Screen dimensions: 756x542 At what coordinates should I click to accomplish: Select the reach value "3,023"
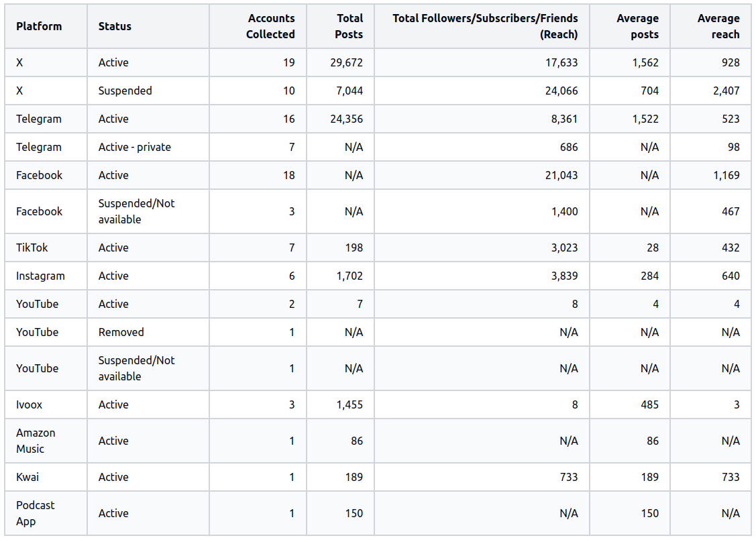pos(565,248)
